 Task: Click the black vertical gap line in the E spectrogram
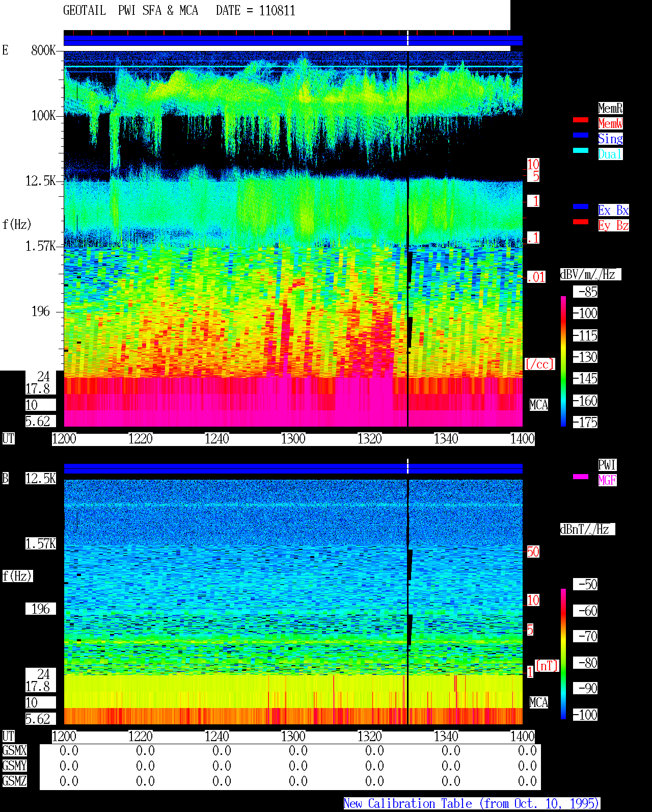point(408,239)
